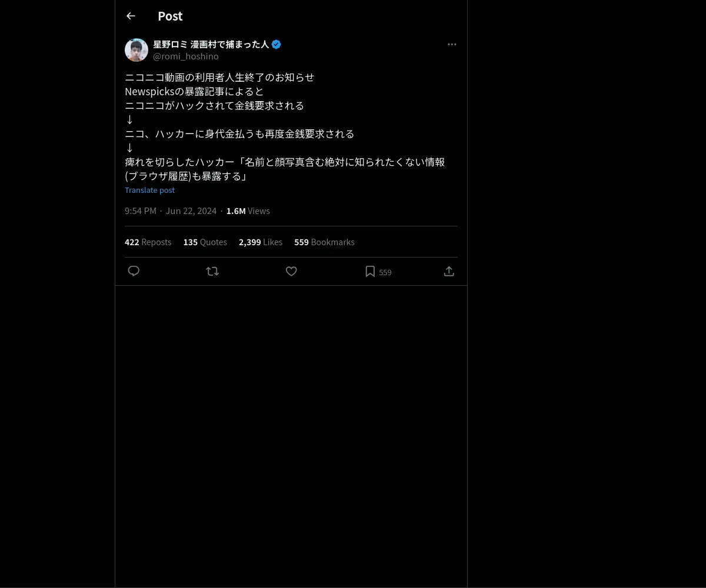Open the three-dot more options menu
Screen dimensions: 706x588
[452, 45]
